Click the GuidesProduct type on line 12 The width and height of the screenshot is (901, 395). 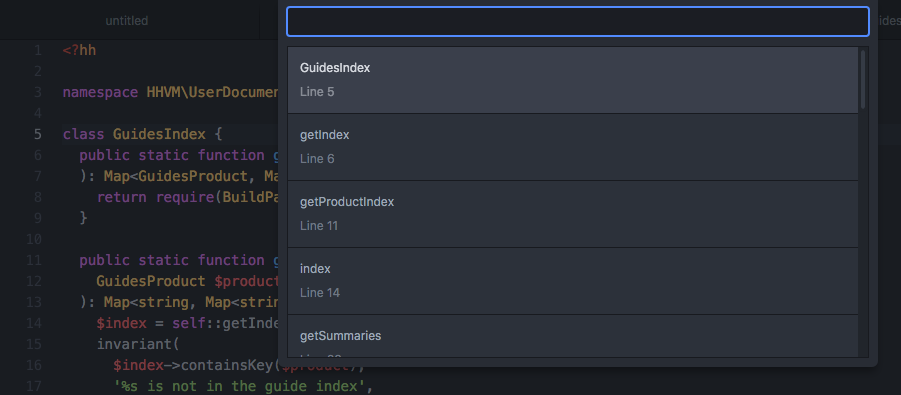[x=151, y=281]
